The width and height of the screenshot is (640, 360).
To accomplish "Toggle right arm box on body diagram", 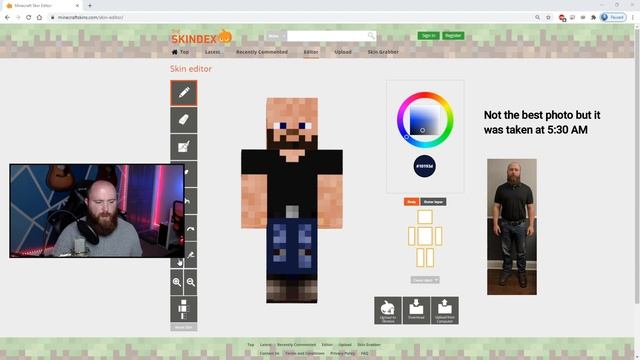I will click(438, 236).
